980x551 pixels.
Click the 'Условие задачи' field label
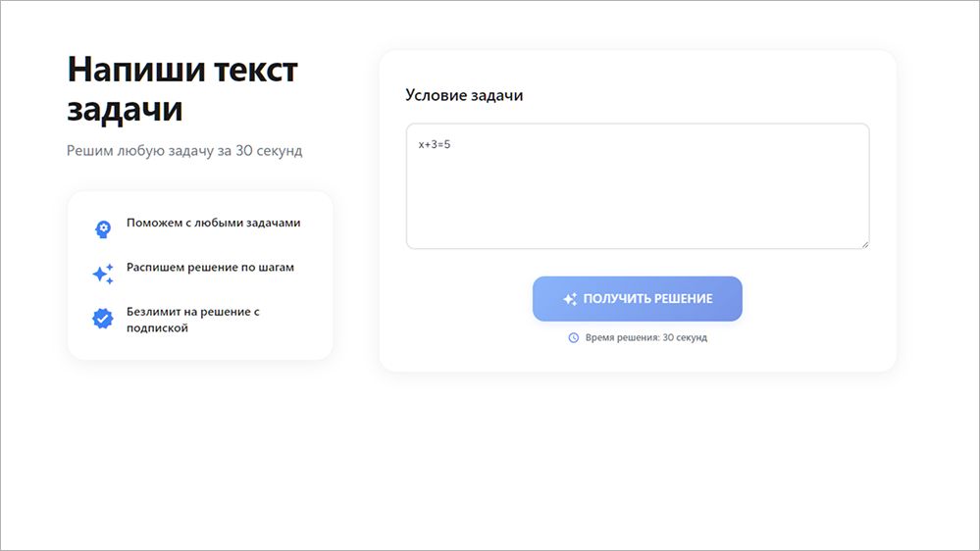464,95
